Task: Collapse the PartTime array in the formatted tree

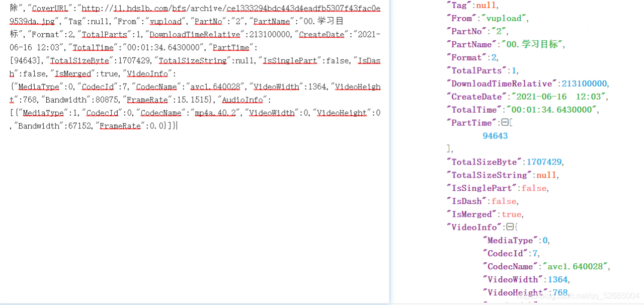Action: click(x=505, y=123)
